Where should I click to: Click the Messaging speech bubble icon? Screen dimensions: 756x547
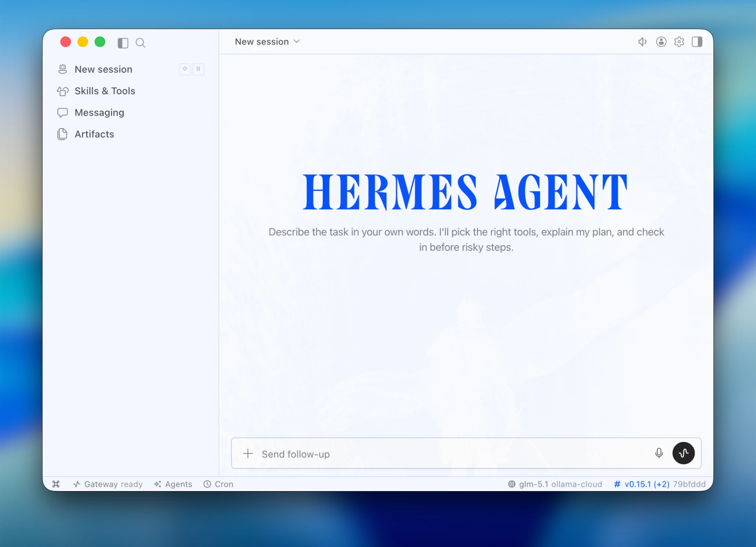63,113
